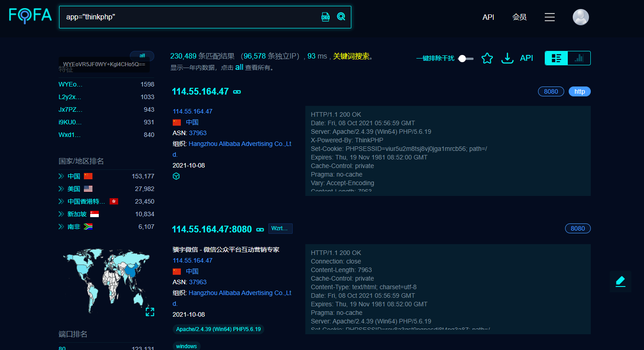This screenshot has width=644, height=350.
Task: Click China flag in first result details
Action: [x=177, y=123]
